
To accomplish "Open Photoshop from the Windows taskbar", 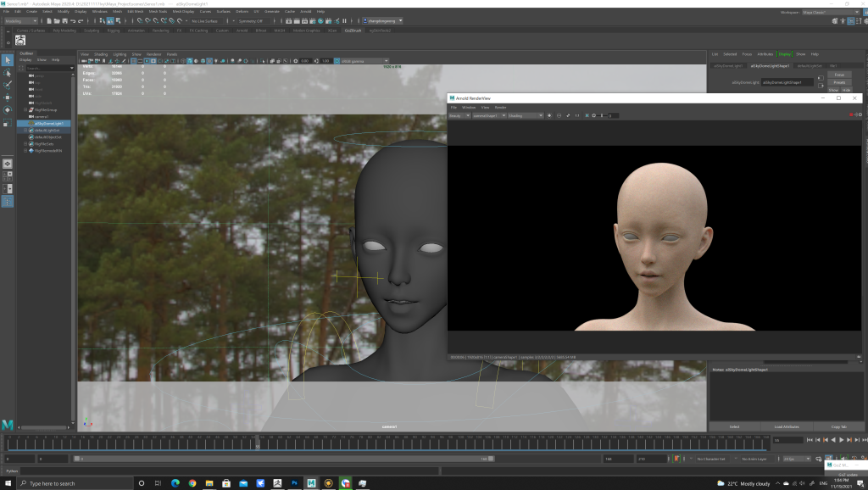I will 294,483.
